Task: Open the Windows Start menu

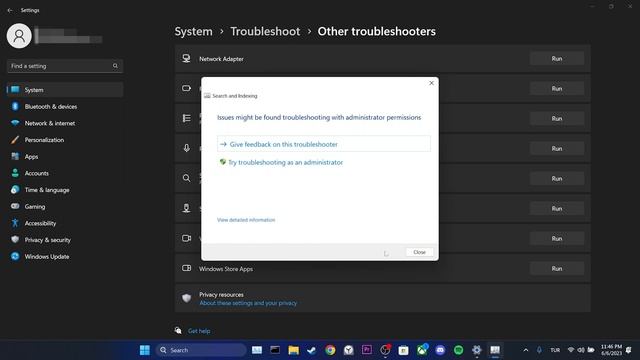Action: [x=144, y=350]
